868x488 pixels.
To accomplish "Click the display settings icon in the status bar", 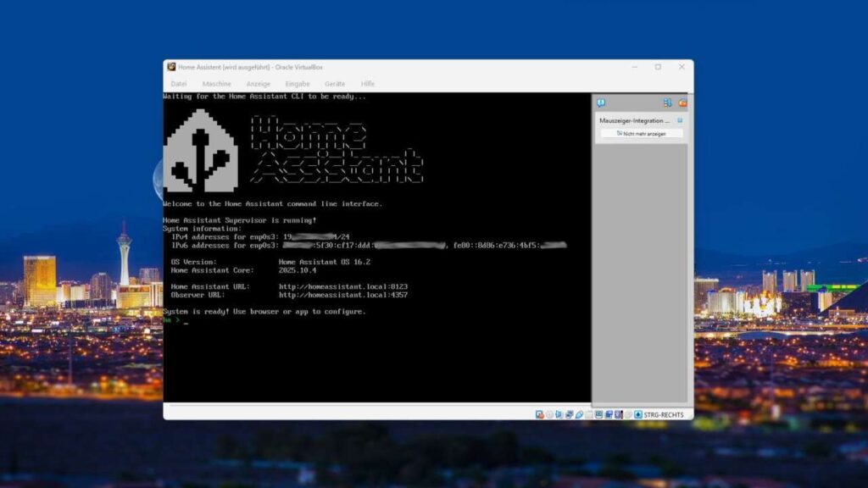I will click(x=599, y=414).
